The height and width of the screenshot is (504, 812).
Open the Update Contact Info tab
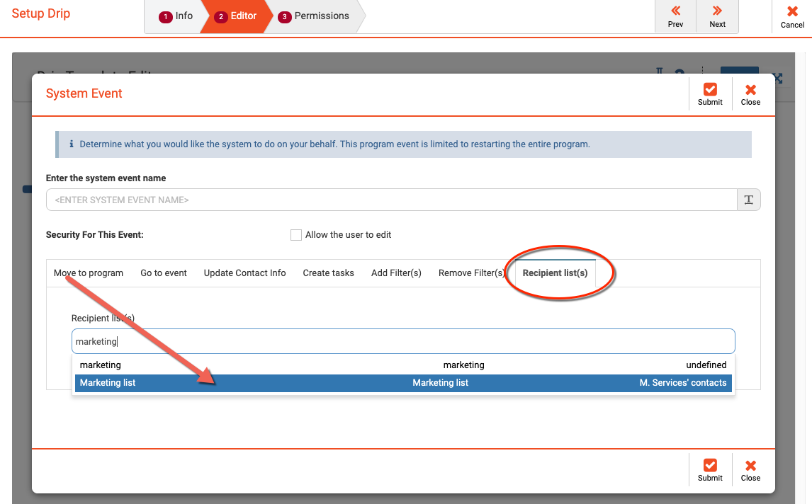[x=244, y=273]
